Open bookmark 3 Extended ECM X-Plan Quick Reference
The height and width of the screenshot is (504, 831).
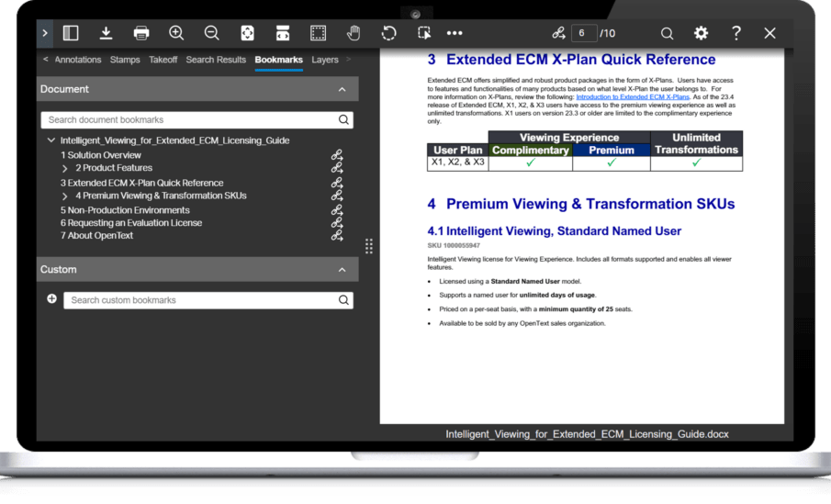tap(141, 183)
